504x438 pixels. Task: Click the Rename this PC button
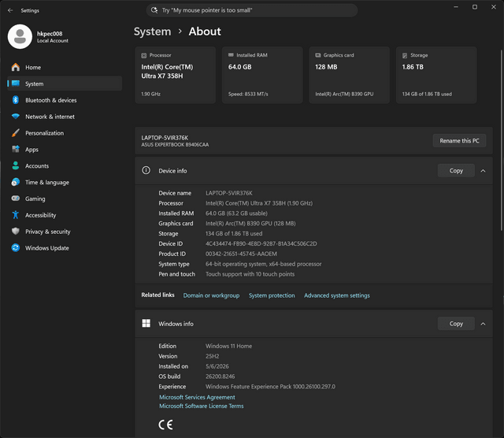tap(459, 140)
